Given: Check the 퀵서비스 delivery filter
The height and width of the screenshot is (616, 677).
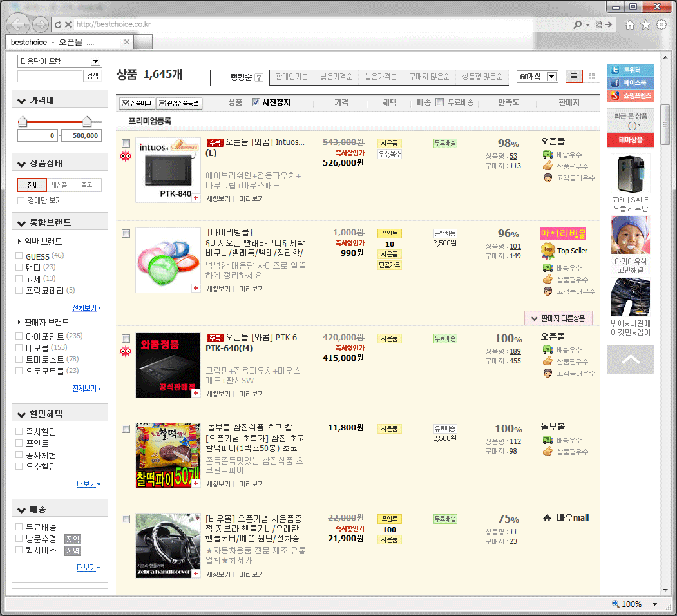Looking at the screenshot, I should click(x=19, y=550).
